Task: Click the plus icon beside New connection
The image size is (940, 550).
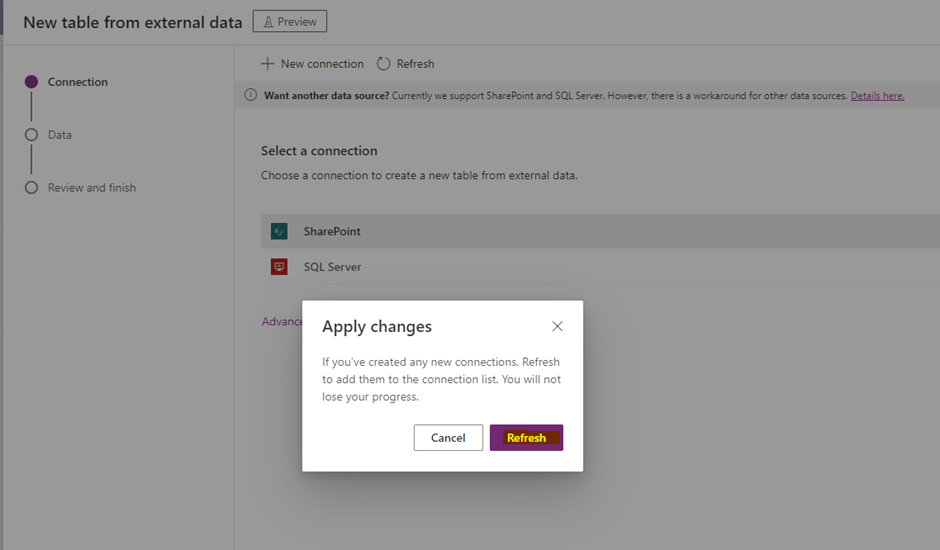Action: tap(267, 64)
